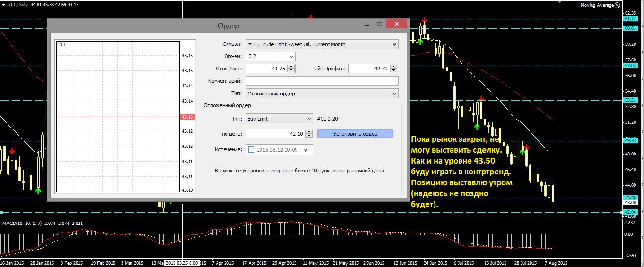Click the 7 Aug 2015 date on time axis
The height and width of the screenshot is (267, 644).
[x=557, y=263]
